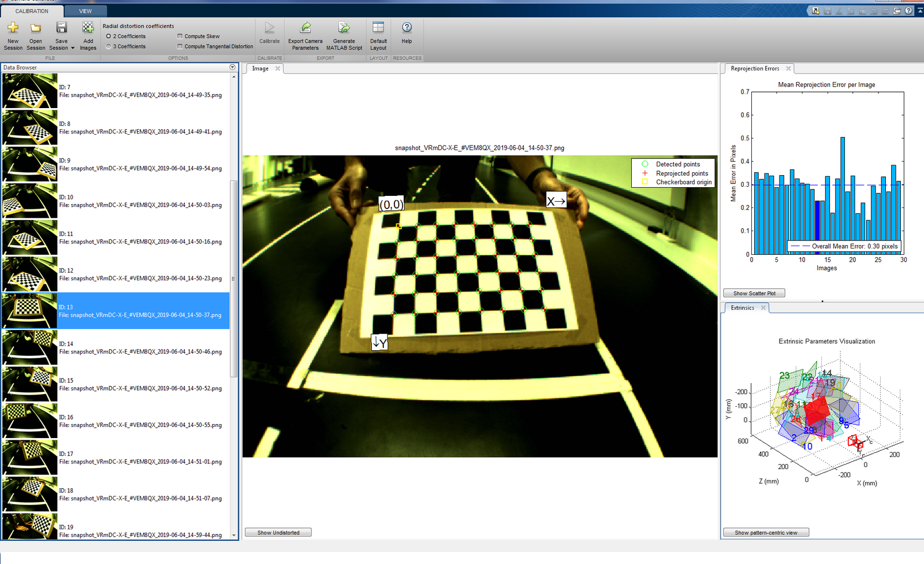Expand the Save Session dropdown arrow
Viewport: 924px width, 564px height.
click(73, 49)
